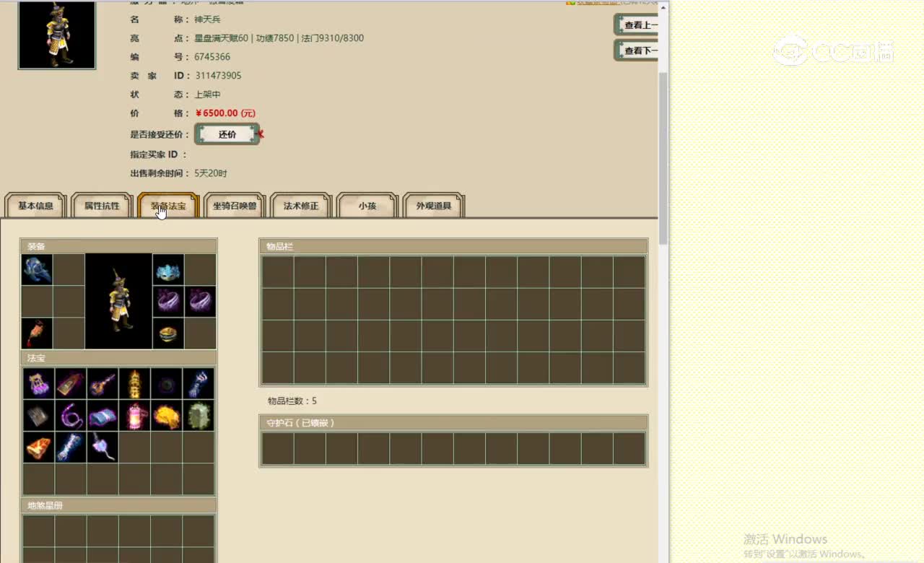Select the blue scroll treasure icon
Image resolution: width=924 pixels, height=563 pixels.
(103, 415)
